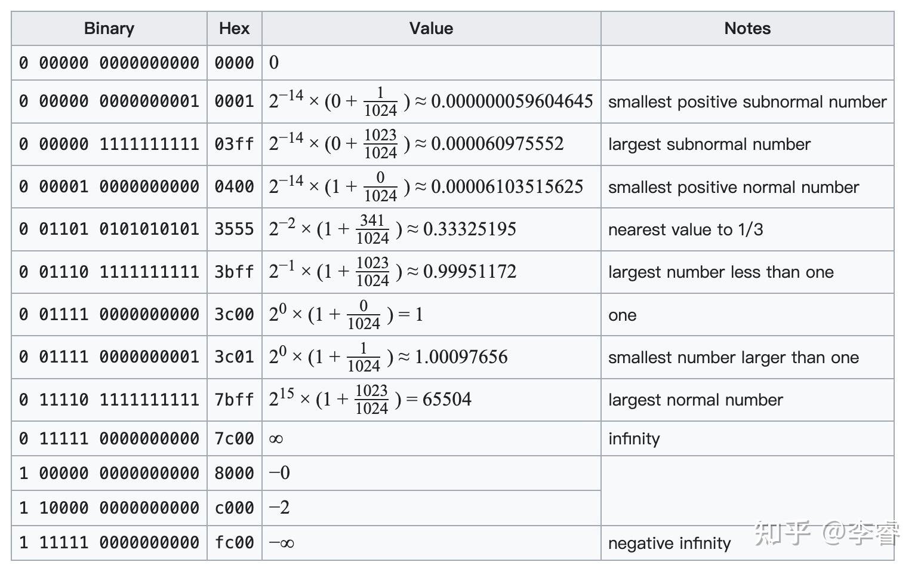Viewport: 924px width, 571px height.
Task: Click the Value column header
Action: pos(431,28)
